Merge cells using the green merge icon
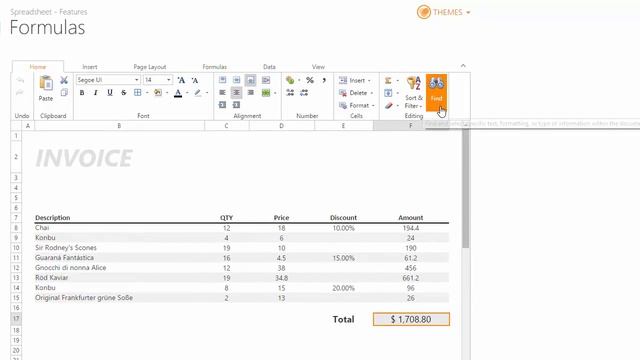The height and width of the screenshot is (360, 640). tap(266, 93)
